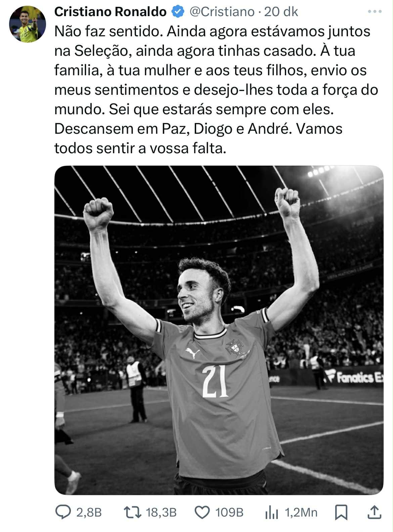Click the tweet text beginning 'Não faz sentido'
This screenshot has height=532, width=393.
click(x=216, y=90)
